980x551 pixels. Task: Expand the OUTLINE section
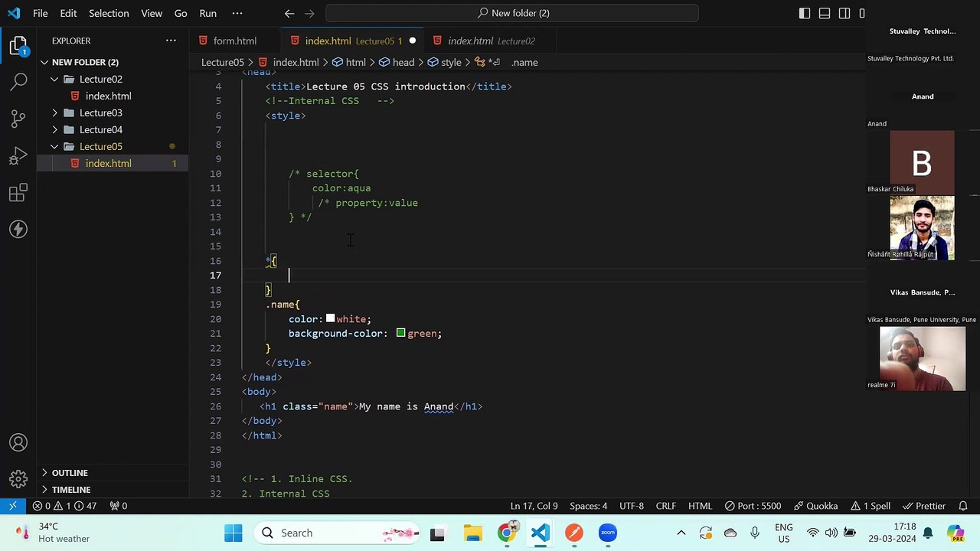click(70, 473)
